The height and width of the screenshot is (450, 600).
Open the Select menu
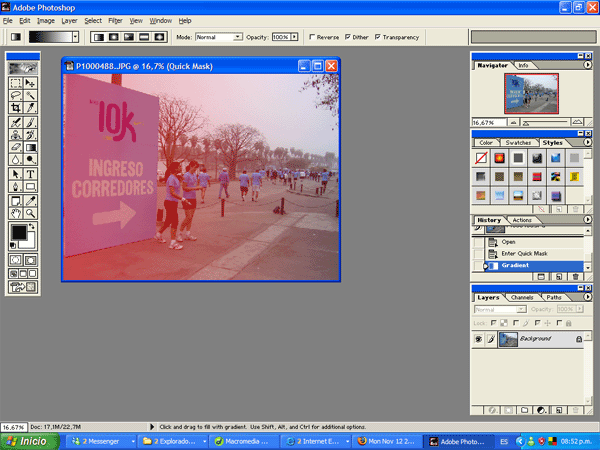pos(93,21)
